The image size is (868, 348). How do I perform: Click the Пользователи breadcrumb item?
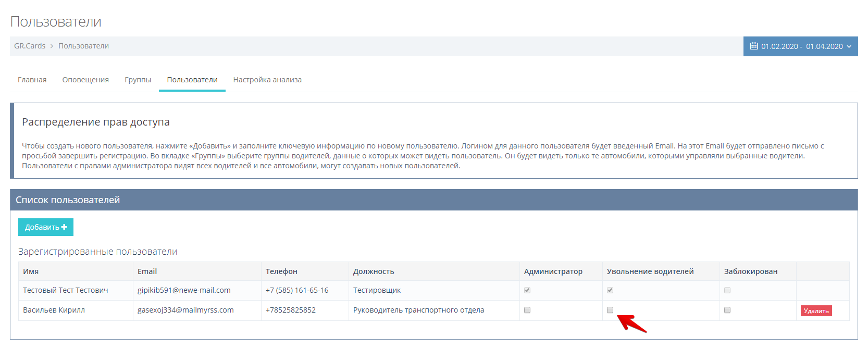[83, 46]
